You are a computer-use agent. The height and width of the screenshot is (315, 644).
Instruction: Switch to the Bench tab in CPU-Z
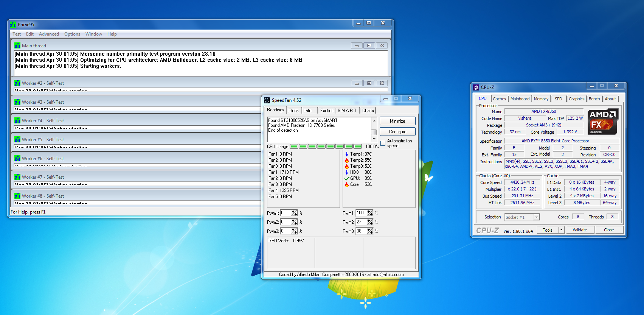pos(594,99)
